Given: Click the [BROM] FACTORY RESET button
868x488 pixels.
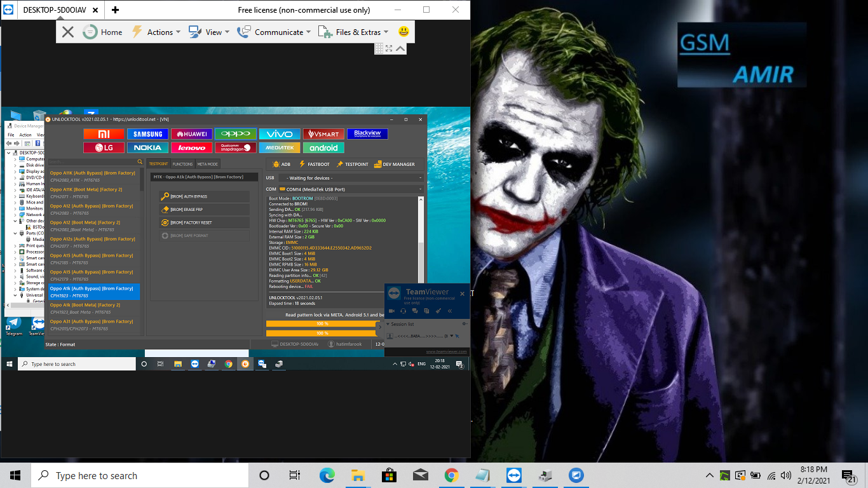Looking at the screenshot, I should 205,222.
